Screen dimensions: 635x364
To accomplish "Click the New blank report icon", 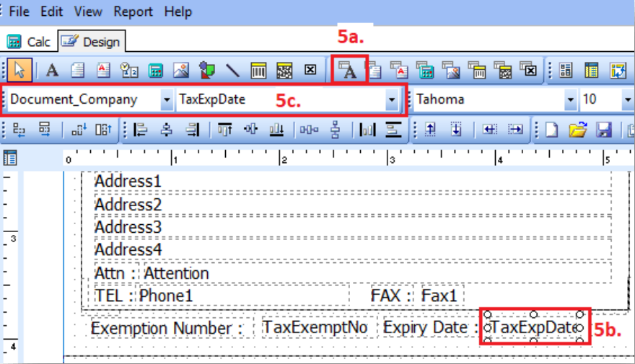I will tap(552, 130).
